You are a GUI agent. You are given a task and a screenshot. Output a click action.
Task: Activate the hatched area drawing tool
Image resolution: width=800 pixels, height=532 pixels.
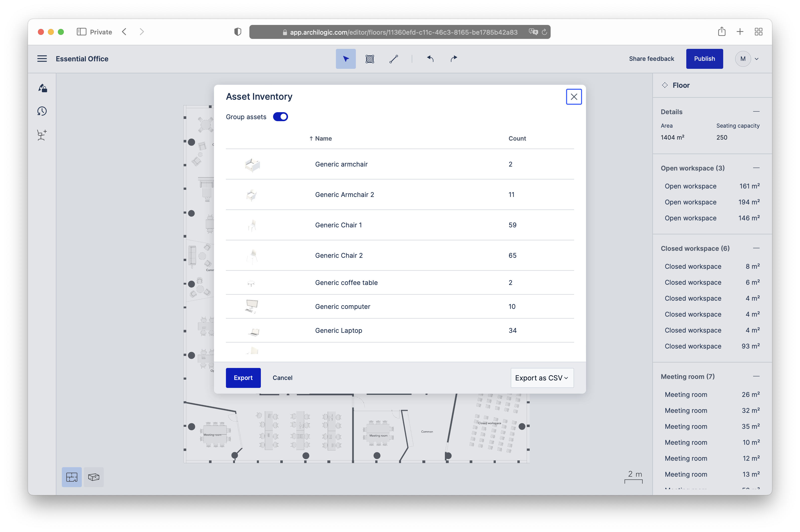click(370, 59)
